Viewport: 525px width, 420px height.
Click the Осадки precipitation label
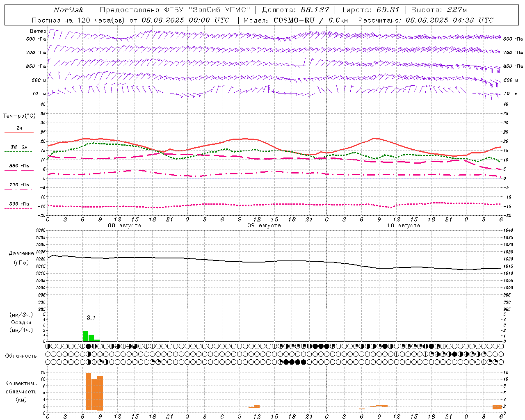point(21,322)
